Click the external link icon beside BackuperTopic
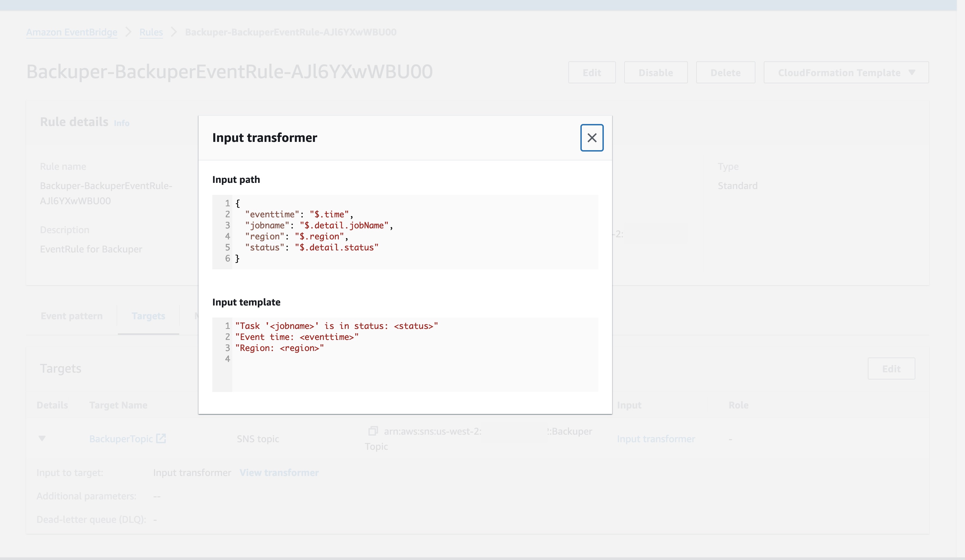965x560 pixels. 161,439
